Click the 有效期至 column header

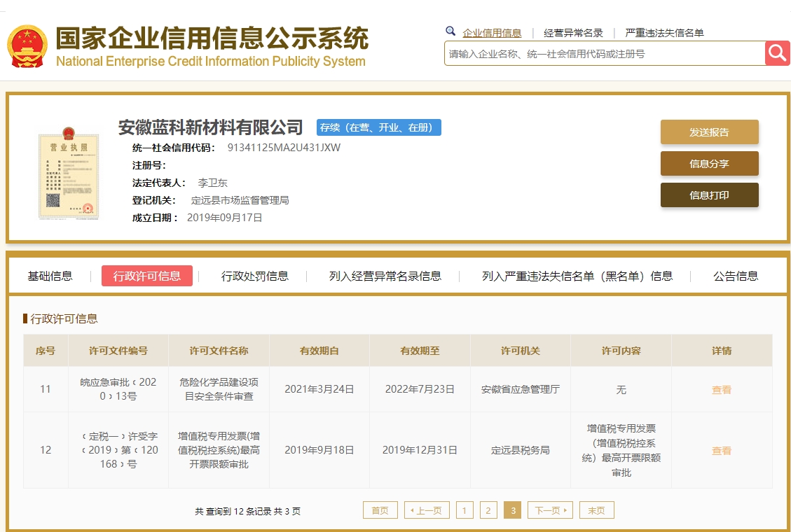(420, 351)
